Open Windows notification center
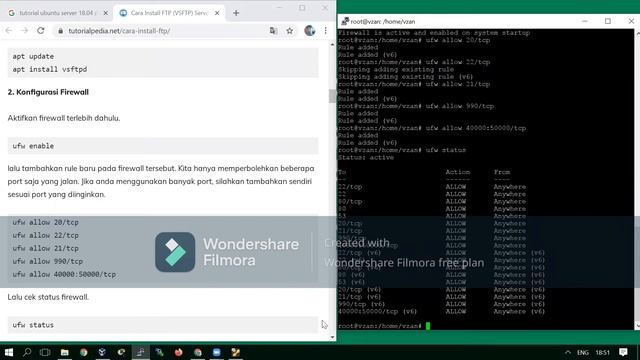Image resolution: width=640 pixels, height=360 pixels. (623, 352)
